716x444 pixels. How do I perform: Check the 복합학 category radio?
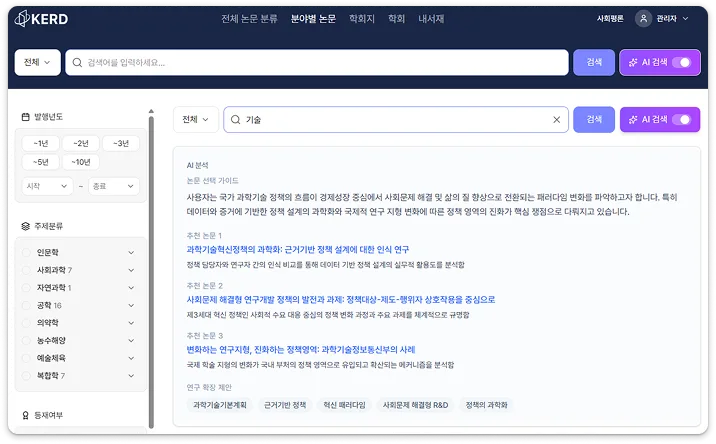point(26,376)
